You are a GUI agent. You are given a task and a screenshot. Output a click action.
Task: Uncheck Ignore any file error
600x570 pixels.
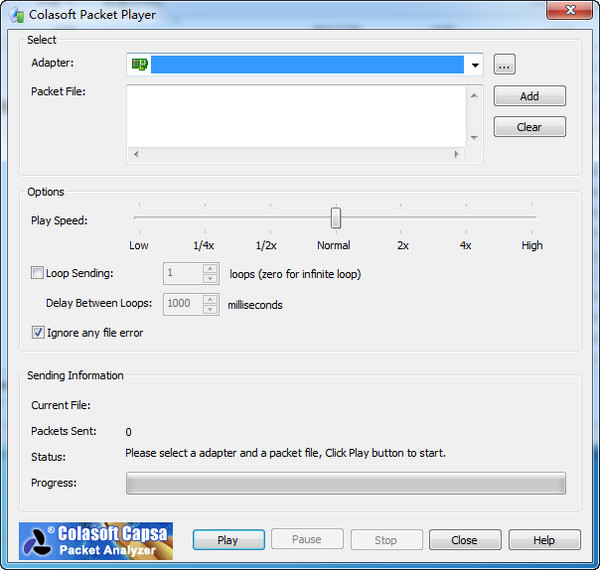[38, 332]
